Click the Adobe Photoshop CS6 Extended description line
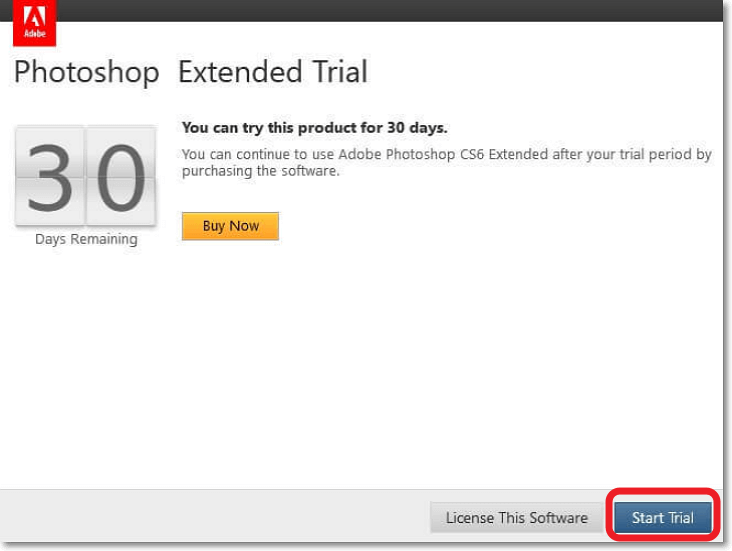This screenshot has height=551, width=732. (x=446, y=154)
